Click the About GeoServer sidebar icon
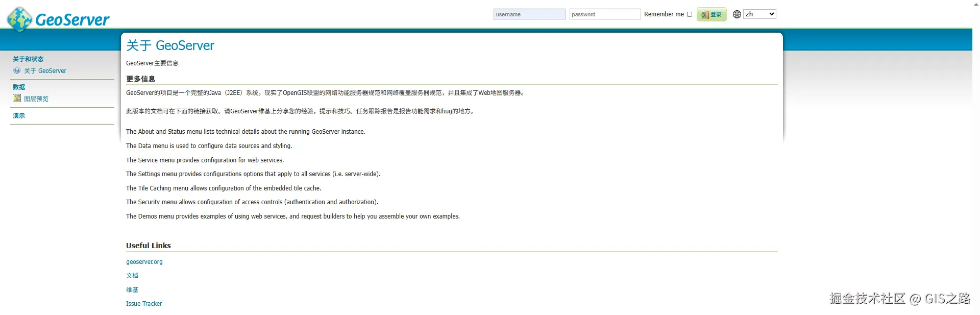 pos(17,70)
